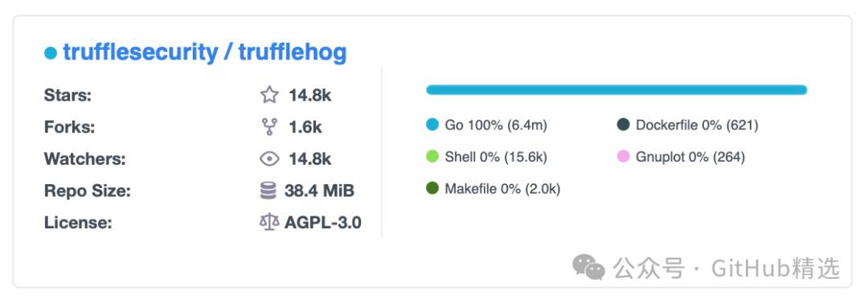Click the dark Dockerfile color dot
This screenshot has width=868, height=303.
624,125
